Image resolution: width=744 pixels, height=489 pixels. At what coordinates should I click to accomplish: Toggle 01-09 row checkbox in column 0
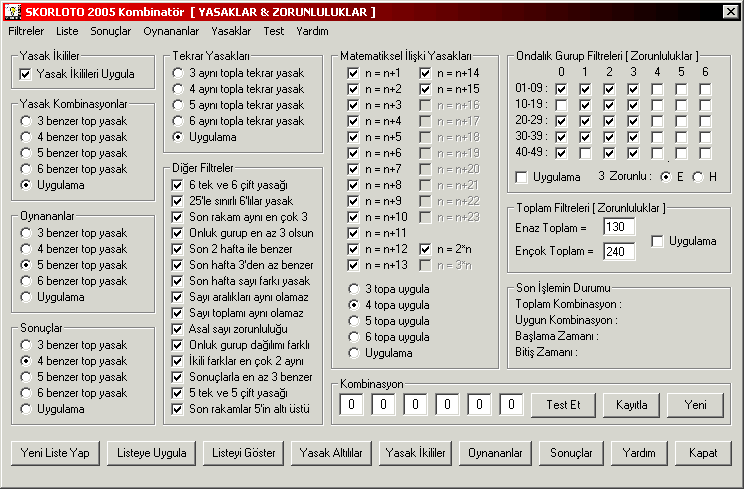click(561, 89)
